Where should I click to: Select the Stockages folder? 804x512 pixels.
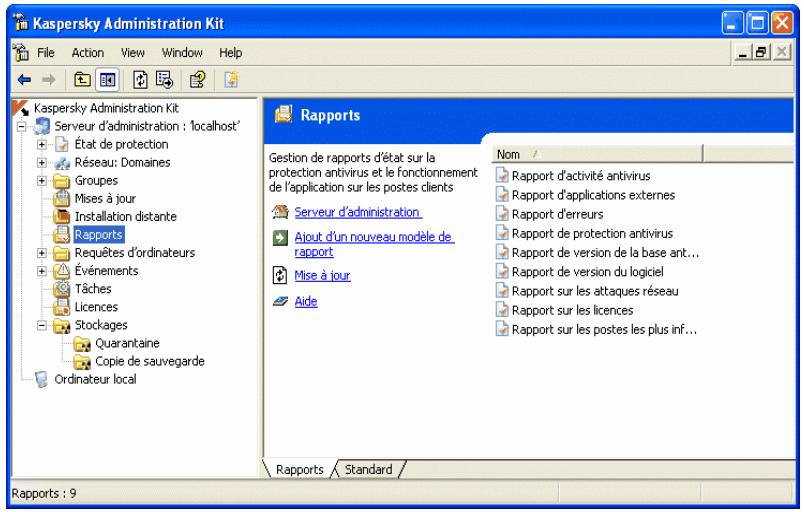coord(101,325)
